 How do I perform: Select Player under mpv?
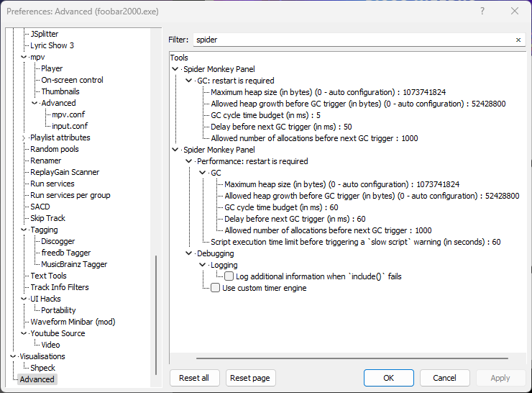(x=52, y=68)
